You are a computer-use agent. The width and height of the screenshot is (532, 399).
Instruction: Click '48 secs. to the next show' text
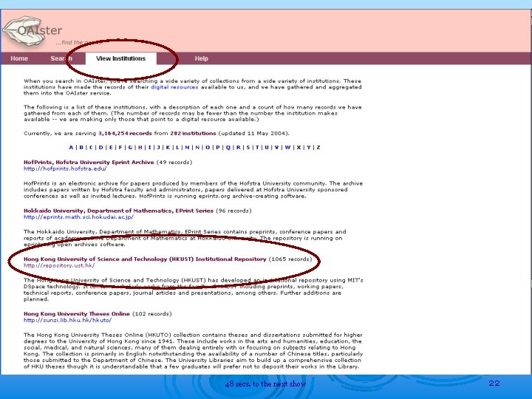(265, 384)
